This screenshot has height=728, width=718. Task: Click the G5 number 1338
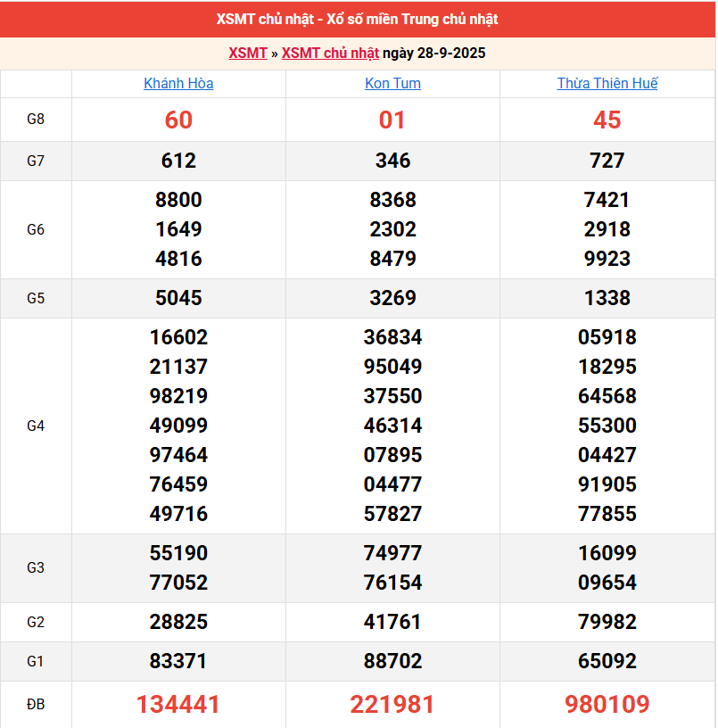607,298
